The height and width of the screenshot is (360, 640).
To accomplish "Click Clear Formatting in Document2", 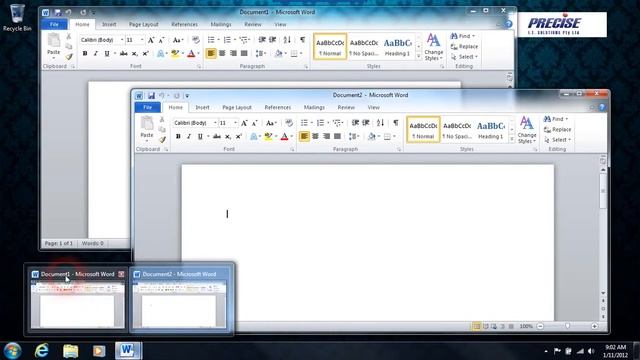I will click(289, 122).
